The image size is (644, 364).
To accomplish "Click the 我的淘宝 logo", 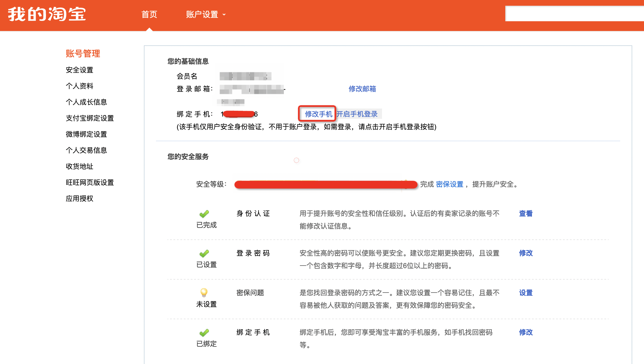I will (47, 14).
